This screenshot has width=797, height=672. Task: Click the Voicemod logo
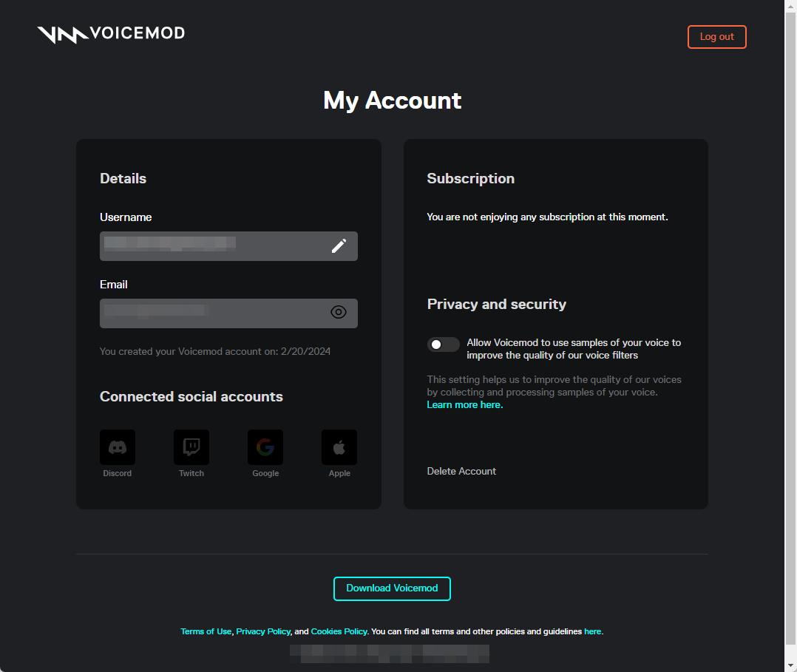coord(111,34)
